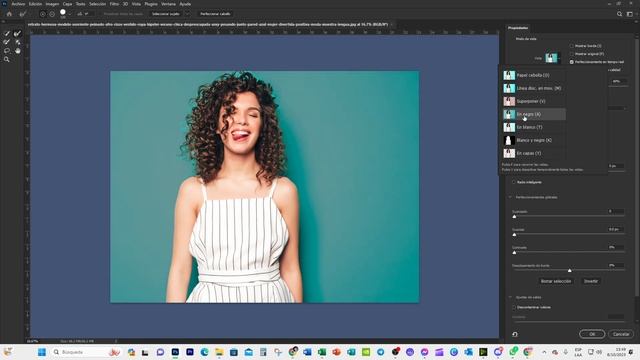Viewport: 640px width, 360px height.
Task: Choose En negro view mode
Action: coord(534,114)
